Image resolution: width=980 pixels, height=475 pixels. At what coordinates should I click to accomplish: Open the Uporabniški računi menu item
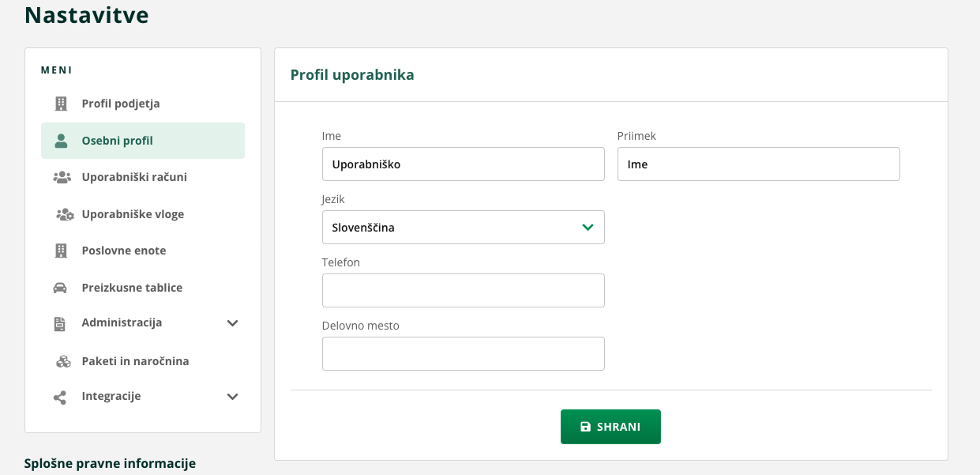pos(134,177)
